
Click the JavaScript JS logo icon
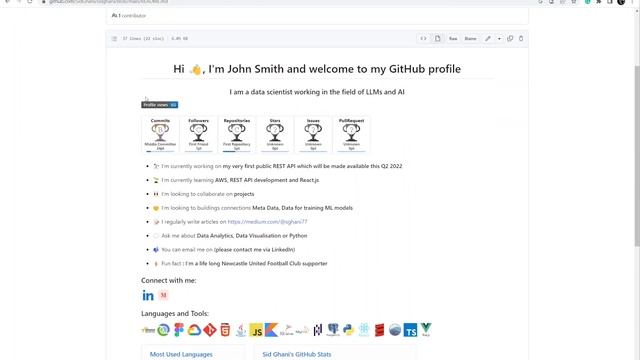(256, 330)
